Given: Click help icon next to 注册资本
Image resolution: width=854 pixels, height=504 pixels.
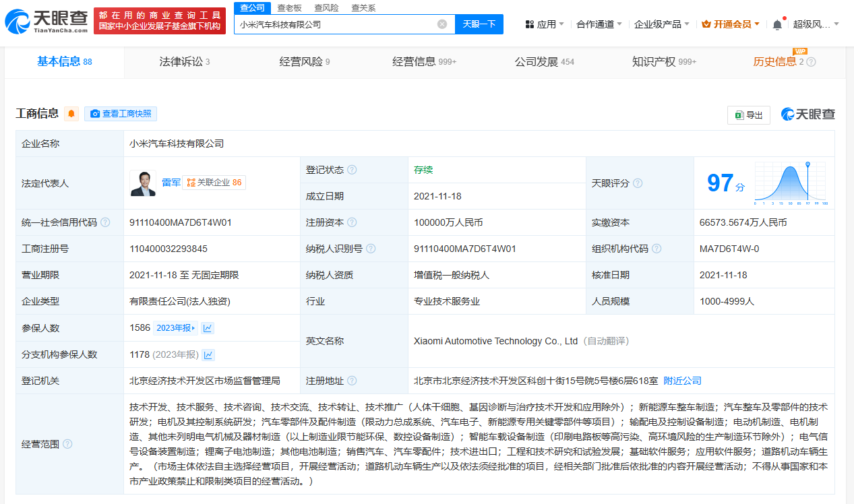Looking at the screenshot, I should coord(352,222).
